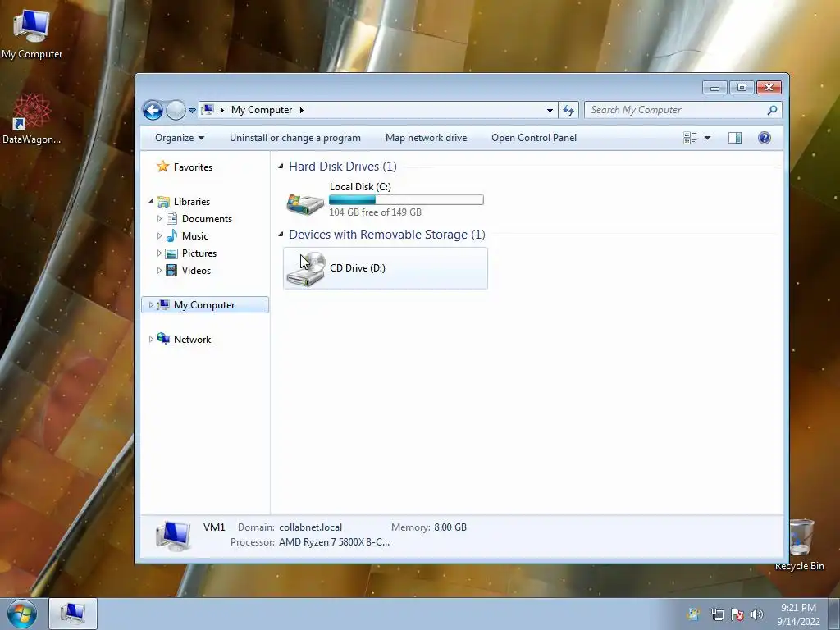The image size is (840, 630).
Task: Open the recent pages dropdown arrow
Action: [192, 111]
